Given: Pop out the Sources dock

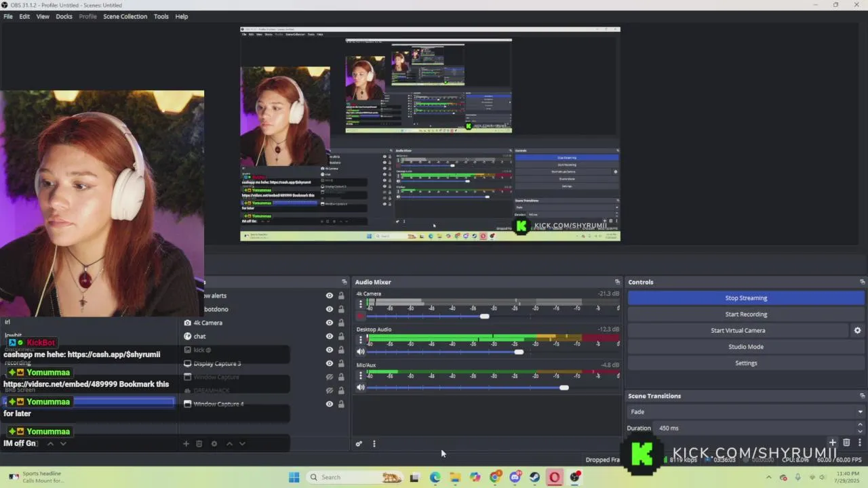Looking at the screenshot, I should (x=344, y=282).
